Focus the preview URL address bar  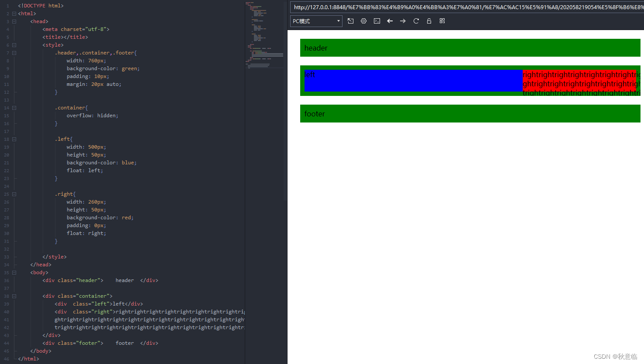pyautogui.click(x=467, y=7)
